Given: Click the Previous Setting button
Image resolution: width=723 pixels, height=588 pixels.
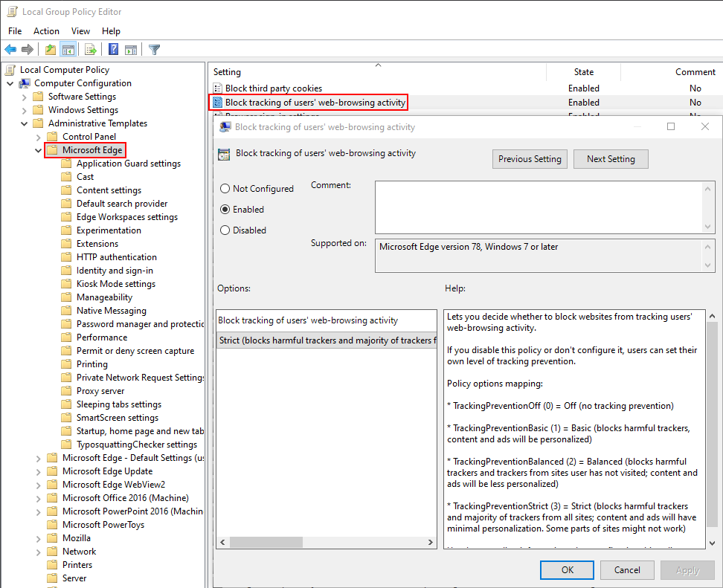Looking at the screenshot, I should pos(530,159).
